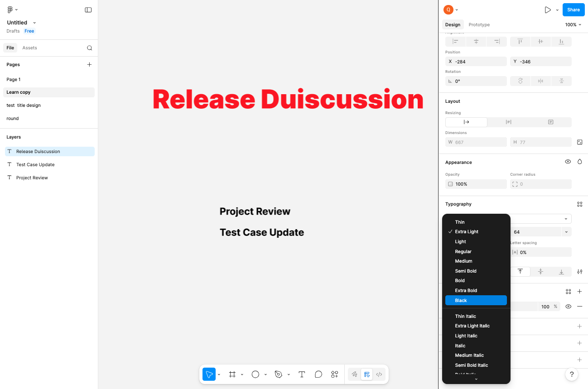This screenshot has height=389, width=588.
Task: Switch to the Assets tab
Action: pyautogui.click(x=29, y=48)
